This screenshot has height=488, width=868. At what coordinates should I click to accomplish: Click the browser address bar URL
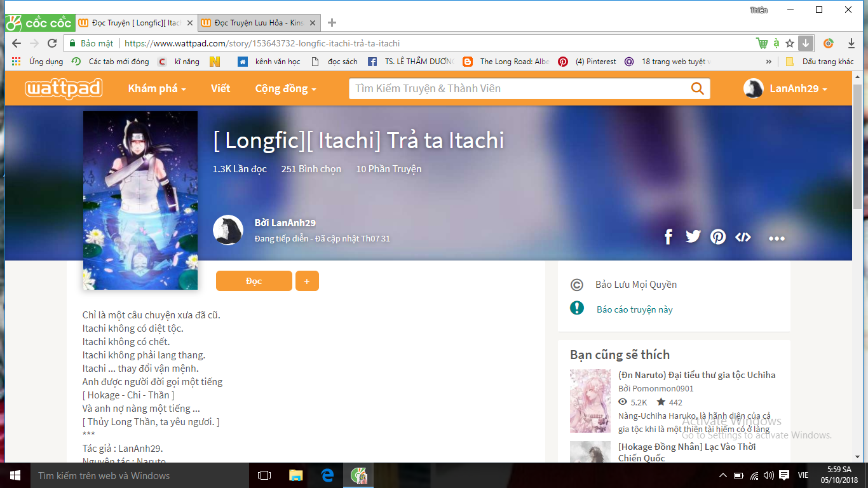(262, 44)
